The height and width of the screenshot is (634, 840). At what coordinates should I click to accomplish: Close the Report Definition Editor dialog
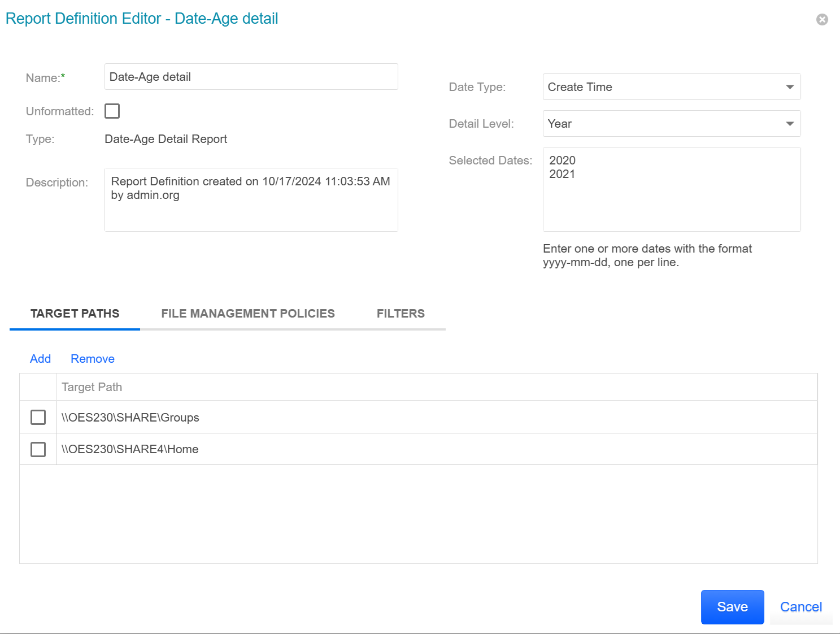(x=822, y=20)
